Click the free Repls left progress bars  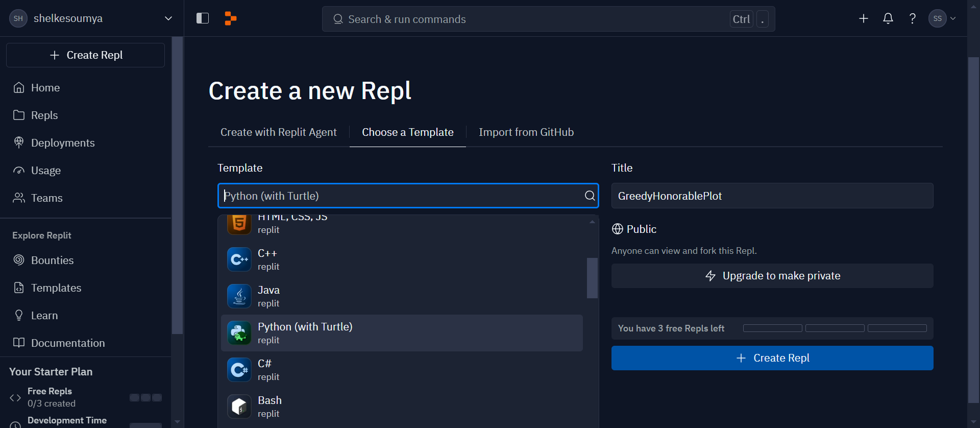(x=835, y=328)
